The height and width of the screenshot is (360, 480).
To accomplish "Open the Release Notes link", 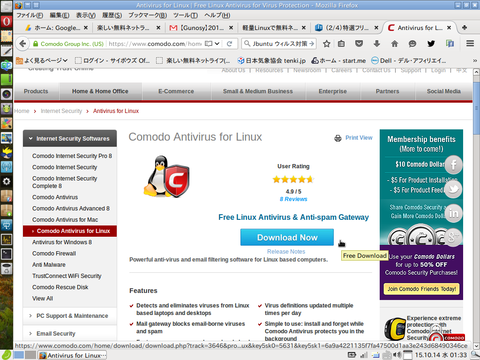I will (x=286, y=252).
